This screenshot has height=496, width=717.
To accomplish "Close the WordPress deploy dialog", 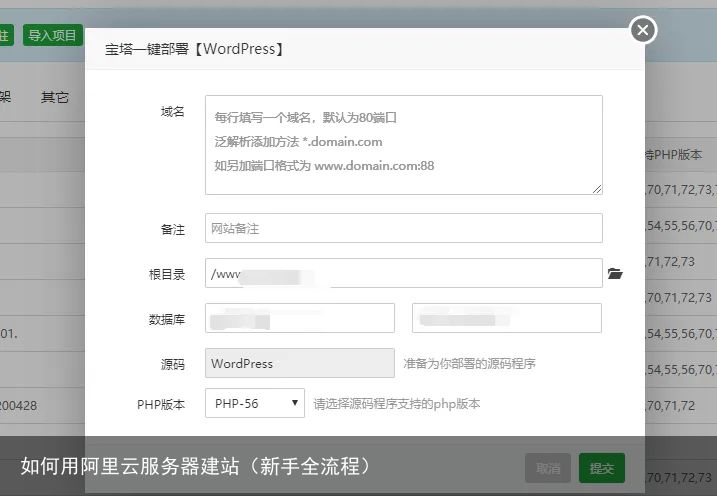I will [x=643, y=30].
